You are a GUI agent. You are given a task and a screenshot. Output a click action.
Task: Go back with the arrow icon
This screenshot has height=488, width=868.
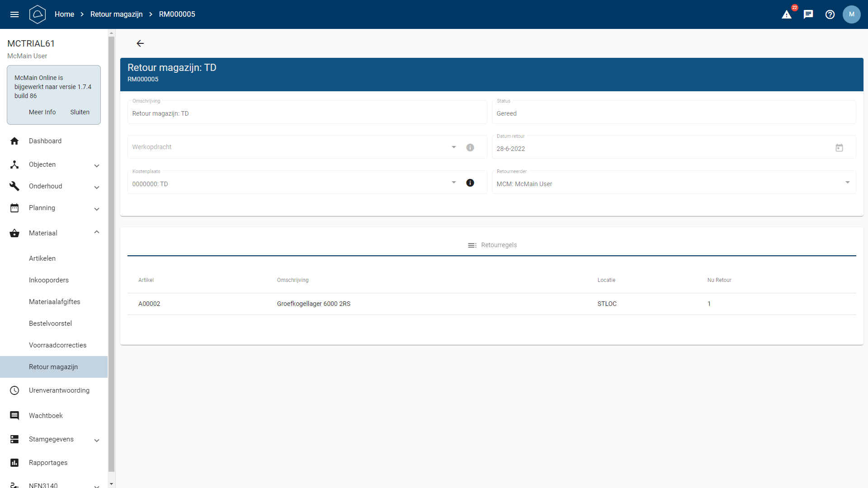[x=140, y=43]
